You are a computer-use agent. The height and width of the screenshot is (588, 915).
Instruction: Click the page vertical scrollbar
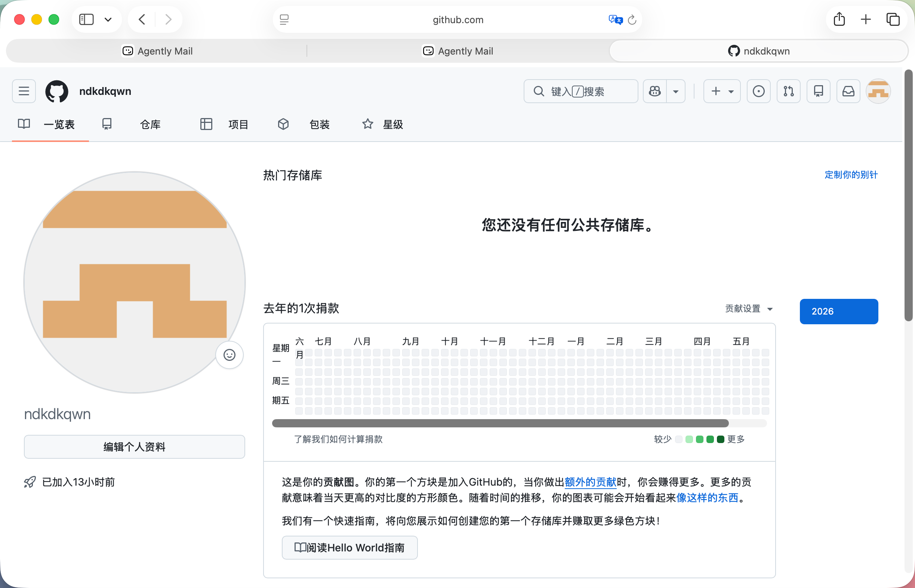click(909, 195)
